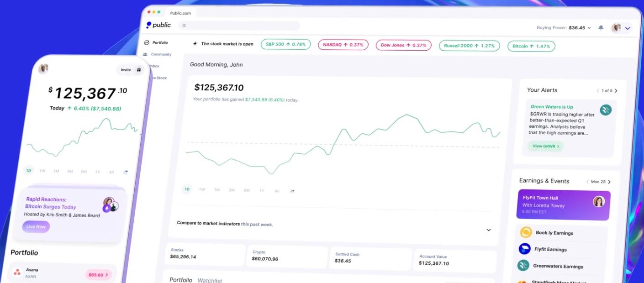Go to previous day in Earnings & Events
This screenshot has width=644, height=283.
click(587, 181)
